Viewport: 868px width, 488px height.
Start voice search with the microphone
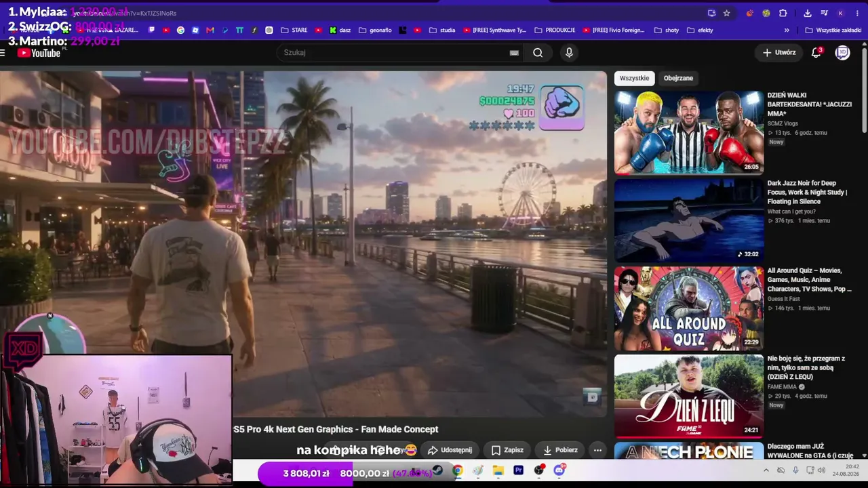pyautogui.click(x=569, y=53)
